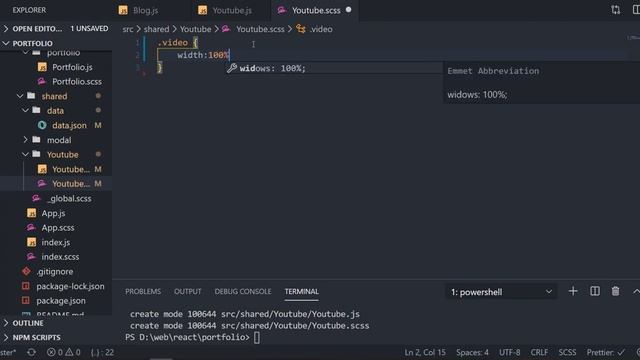
Task: Open the Youtube JS file in explorer
Action: tap(70, 169)
